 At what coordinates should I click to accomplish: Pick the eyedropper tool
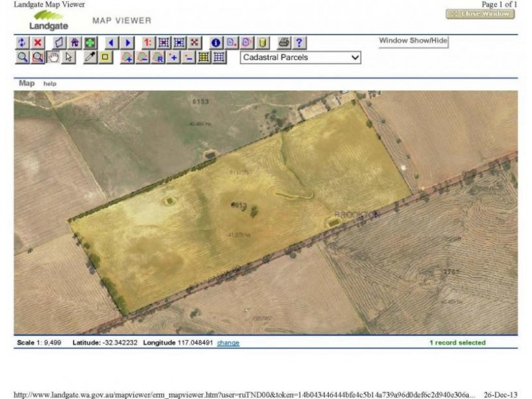90,57
